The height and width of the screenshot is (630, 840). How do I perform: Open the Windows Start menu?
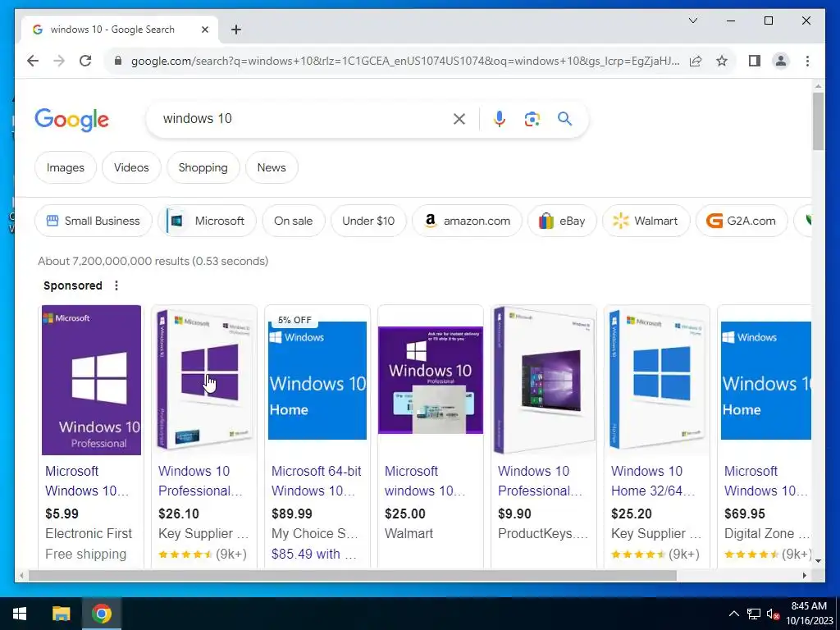point(20,614)
